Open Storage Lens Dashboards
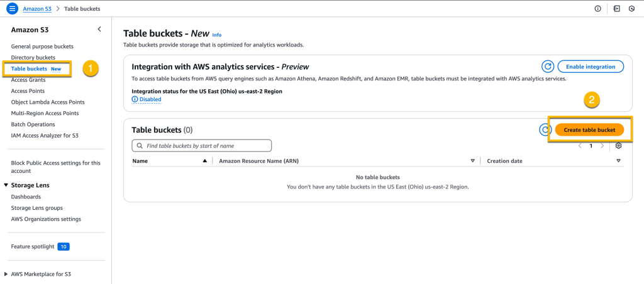This screenshot has height=284, width=644. point(26,197)
